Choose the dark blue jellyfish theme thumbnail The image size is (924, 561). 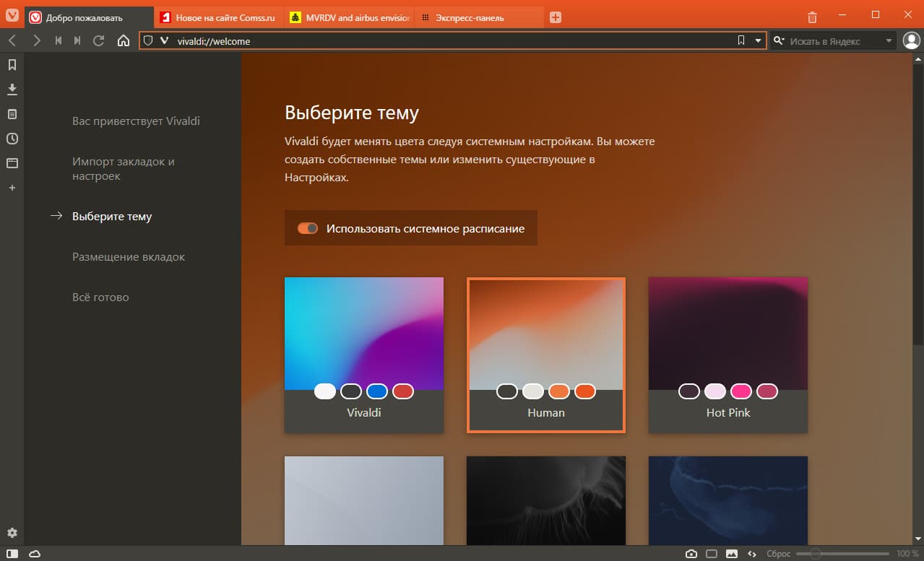point(728,500)
